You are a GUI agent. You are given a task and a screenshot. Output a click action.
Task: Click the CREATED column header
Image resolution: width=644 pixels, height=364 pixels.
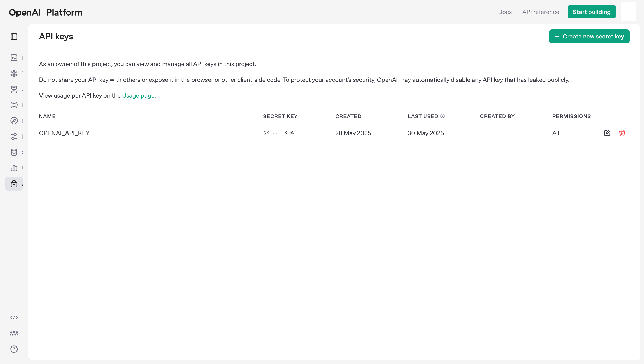(349, 116)
